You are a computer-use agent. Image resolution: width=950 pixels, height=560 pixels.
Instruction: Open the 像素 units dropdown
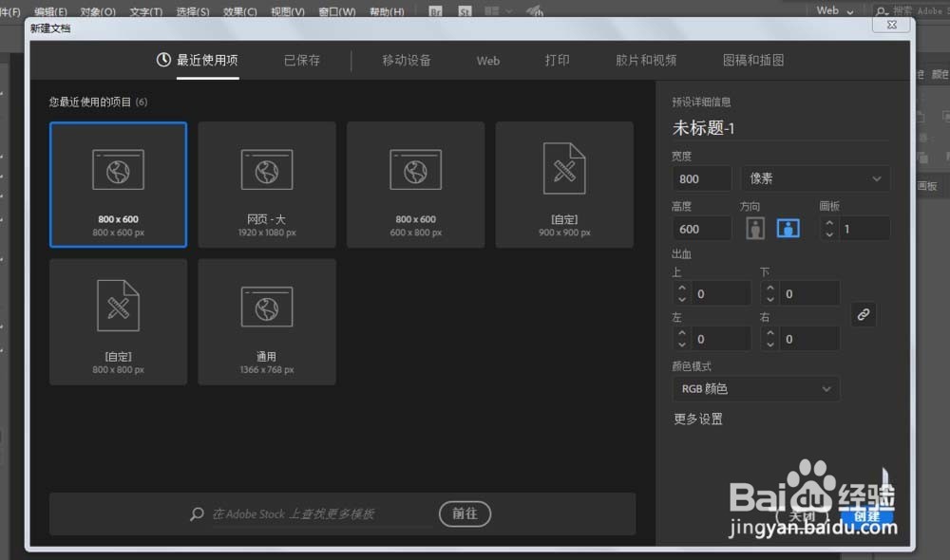[x=815, y=178]
